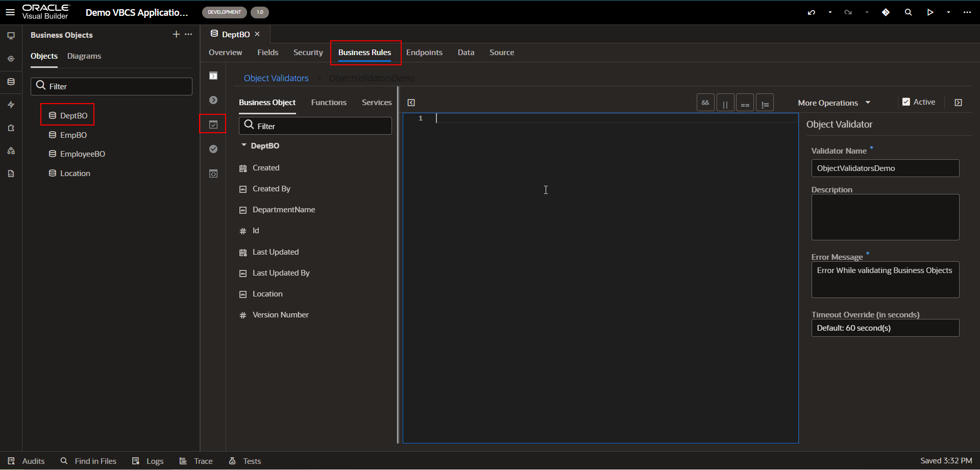Switch to the Fields tab

pos(268,53)
